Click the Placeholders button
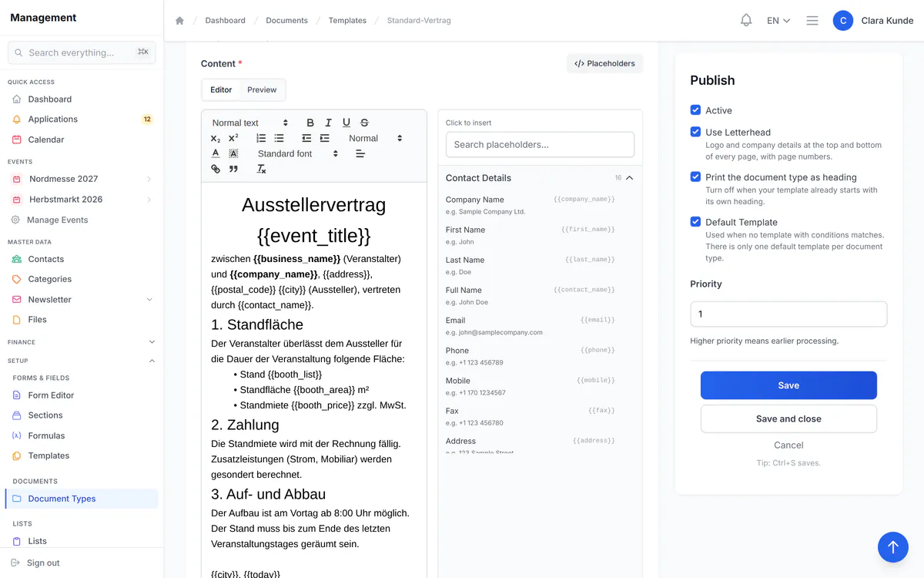 [x=604, y=63]
